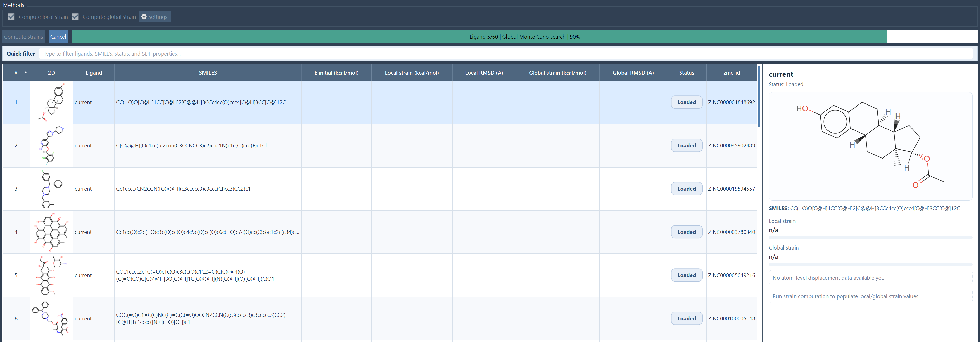This screenshot has width=980, height=342.
Task: Cancel the running strain computation
Action: (58, 37)
